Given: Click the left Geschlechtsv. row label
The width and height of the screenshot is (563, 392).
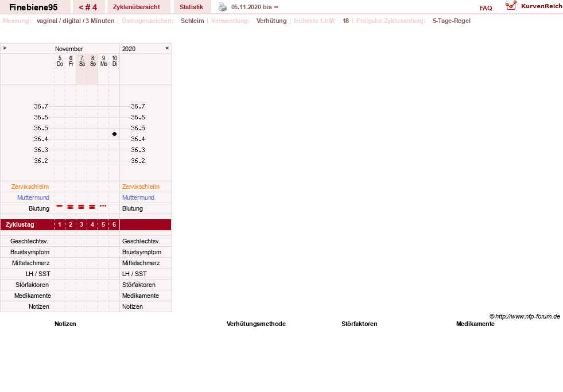Looking at the screenshot, I should [x=29, y=241].
